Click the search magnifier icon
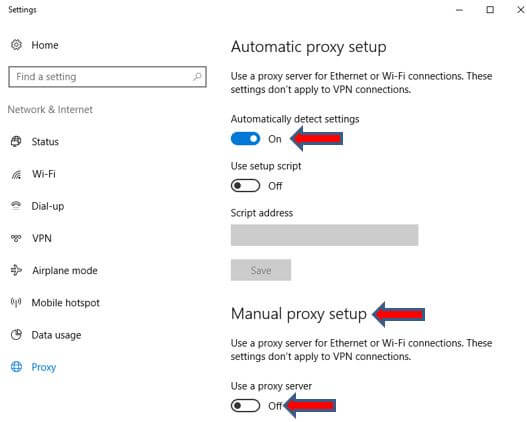Screen dimensions: 527x422 197,77
